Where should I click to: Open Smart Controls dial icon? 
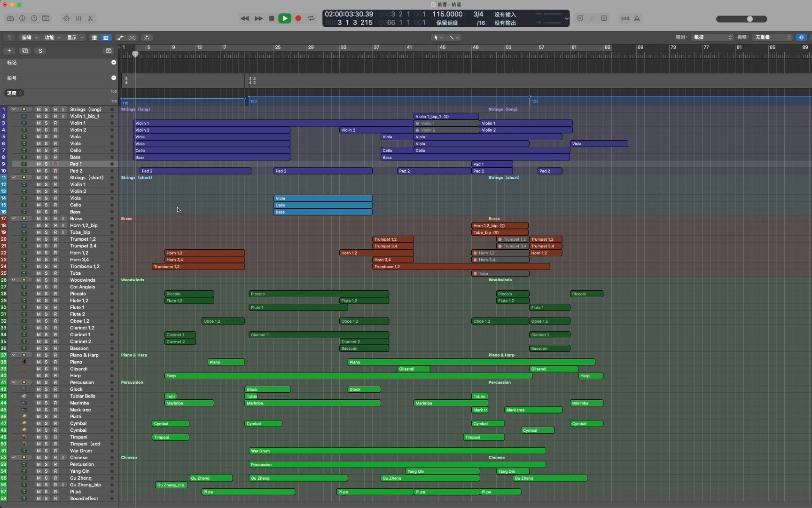[66, 18]
